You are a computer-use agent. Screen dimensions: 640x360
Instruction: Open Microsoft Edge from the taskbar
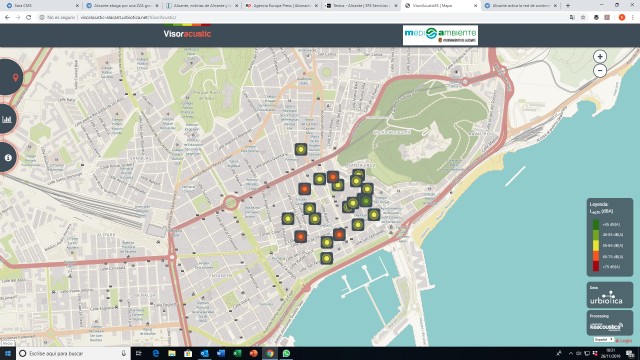(x=156, y=353)
